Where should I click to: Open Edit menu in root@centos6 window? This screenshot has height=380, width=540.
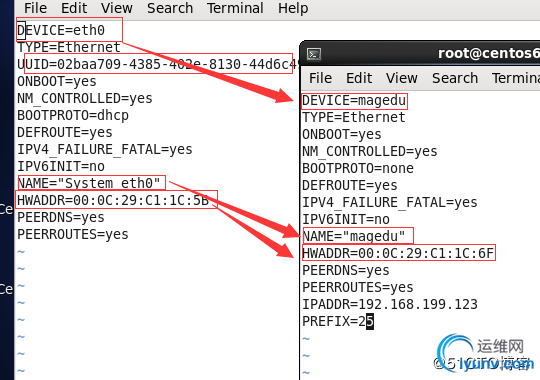point(359,78)
